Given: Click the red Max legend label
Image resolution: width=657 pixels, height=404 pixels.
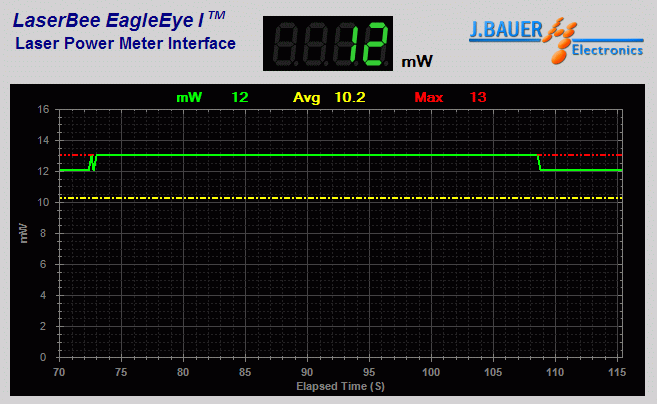Looking at the screenshot, I should pyautogui.click(x=428, y=97).
